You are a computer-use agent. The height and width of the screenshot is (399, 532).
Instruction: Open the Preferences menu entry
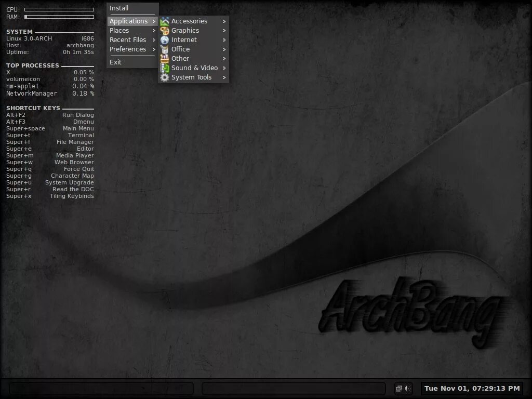132,49
